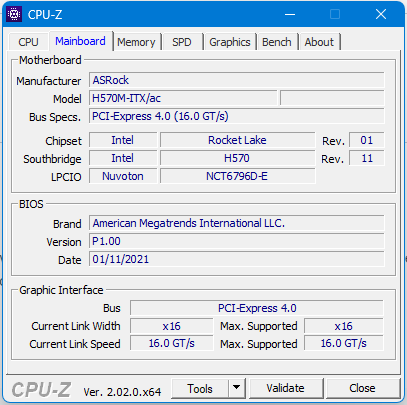This screenshot has height=405, width=407.
Task: Click the NCT6796D-E LPCIO field
Action: (237, 176)
